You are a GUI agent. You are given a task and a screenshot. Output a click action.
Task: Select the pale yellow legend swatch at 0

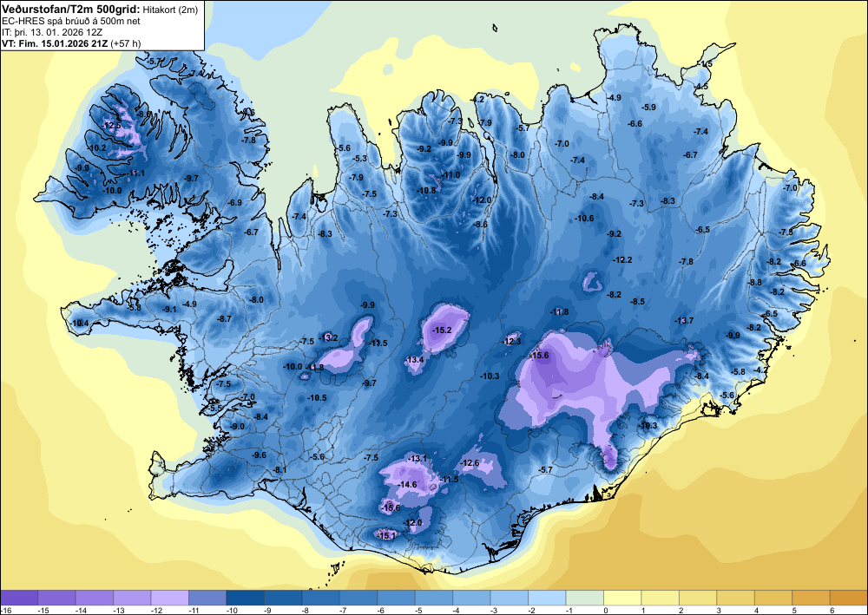(622, 598)
